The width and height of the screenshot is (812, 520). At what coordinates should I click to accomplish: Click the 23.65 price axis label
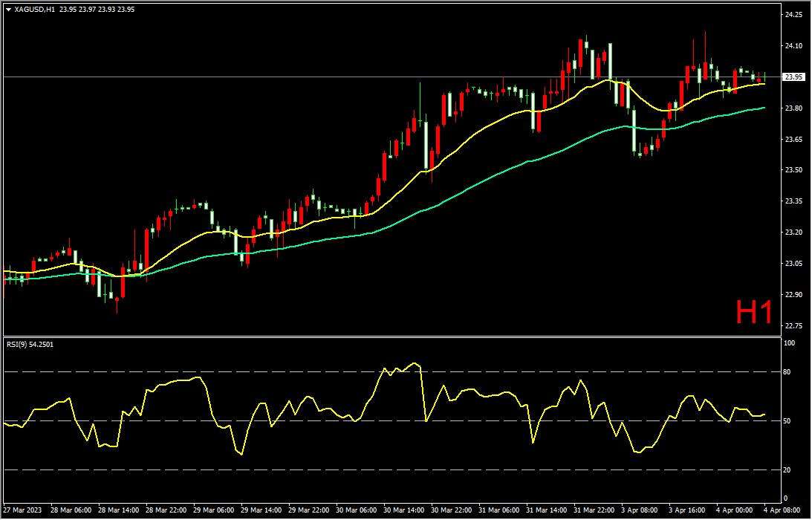coord(793,139)
